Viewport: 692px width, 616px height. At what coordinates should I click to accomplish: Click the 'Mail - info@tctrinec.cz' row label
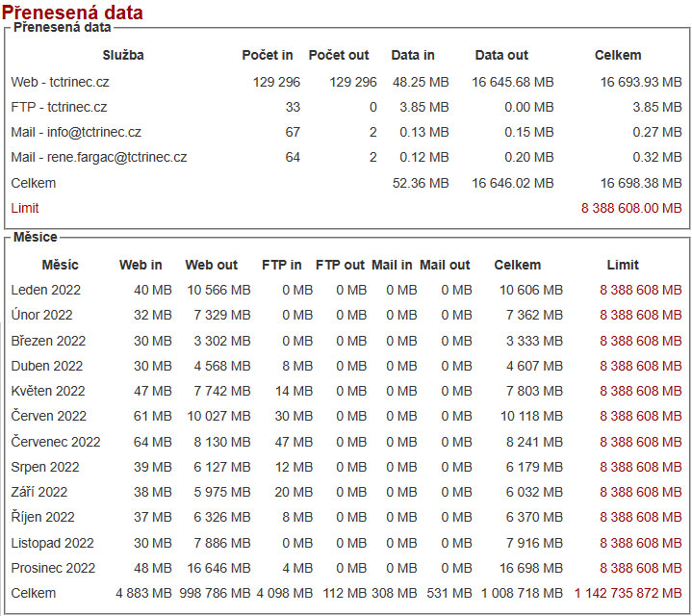[76, 133]
